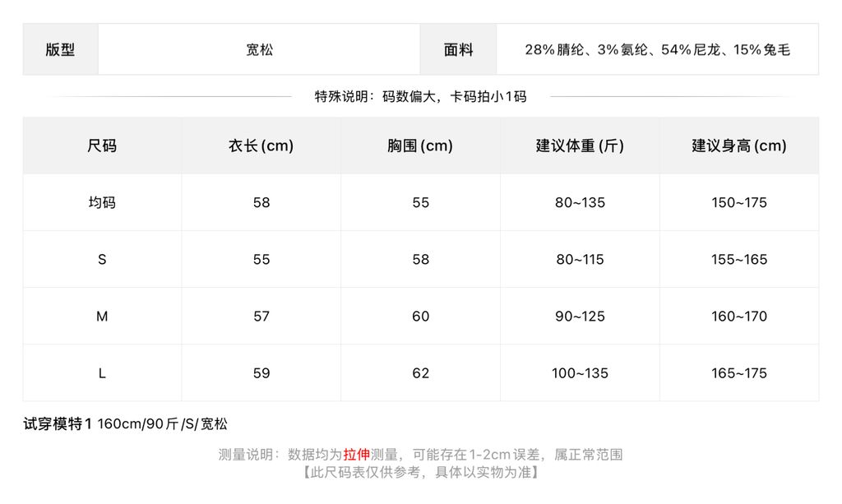Select the 胸围 value 58 in S row
842x504 pixels.
tap(421, 260)
